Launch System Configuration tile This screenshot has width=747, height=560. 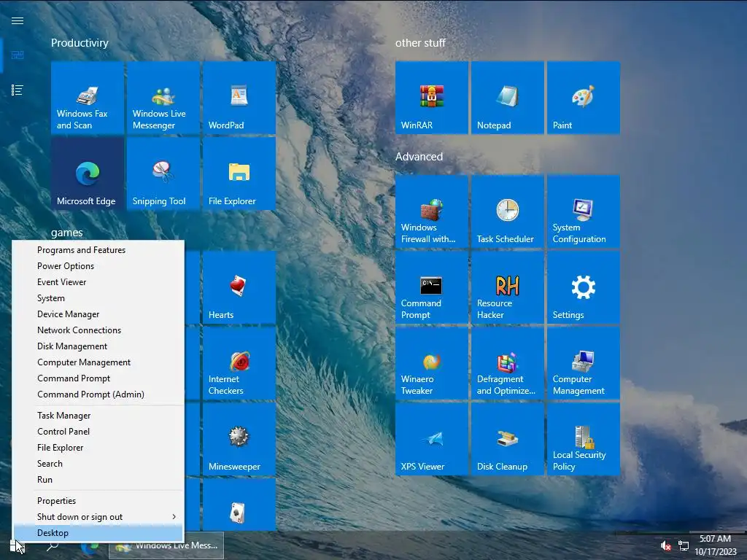[x=584, y=211]
